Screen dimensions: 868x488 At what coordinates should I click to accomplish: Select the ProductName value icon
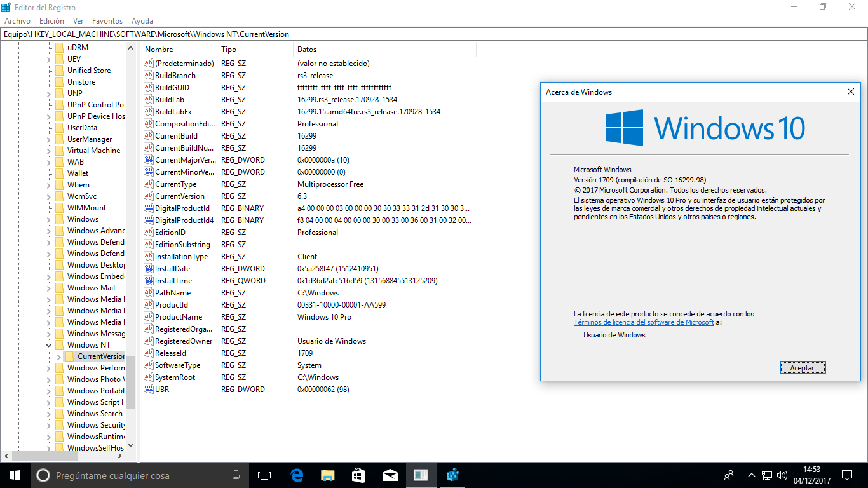149,316
